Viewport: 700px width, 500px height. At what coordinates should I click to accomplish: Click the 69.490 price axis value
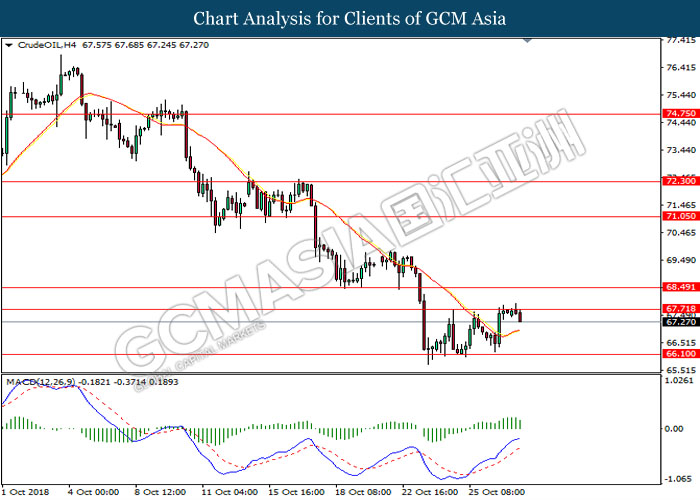pyautogui.click(x=681, y=260)
